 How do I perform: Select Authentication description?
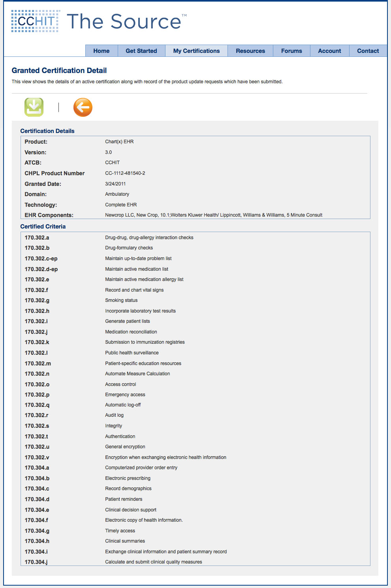(x=120, y=436)
